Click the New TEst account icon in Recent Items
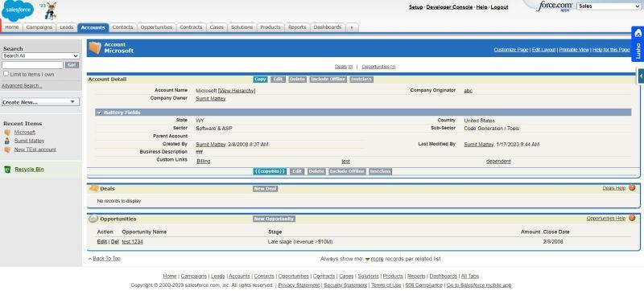644x291 pixels. coord(7,150)
